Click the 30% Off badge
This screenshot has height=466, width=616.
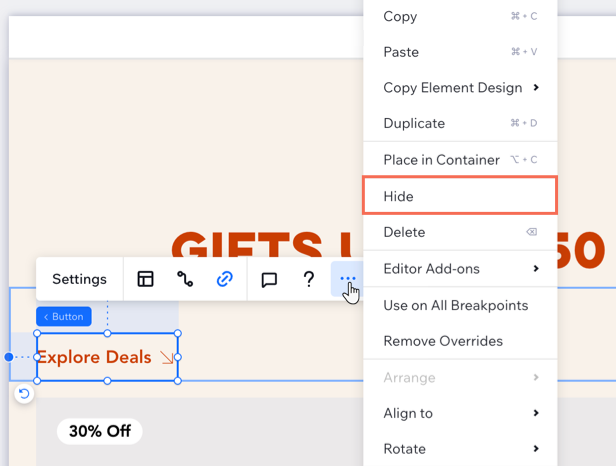(x=100, y=431)
